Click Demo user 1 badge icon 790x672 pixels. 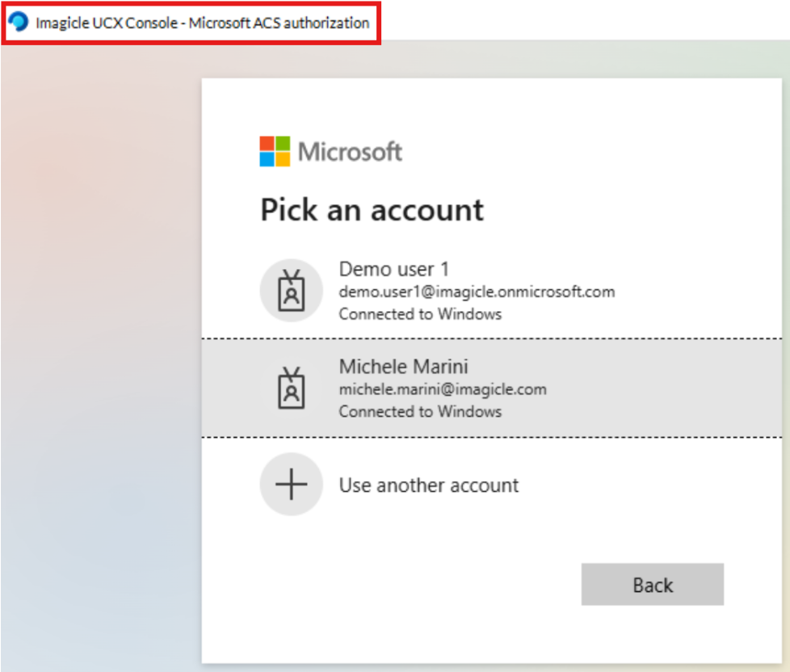point(291,291)
